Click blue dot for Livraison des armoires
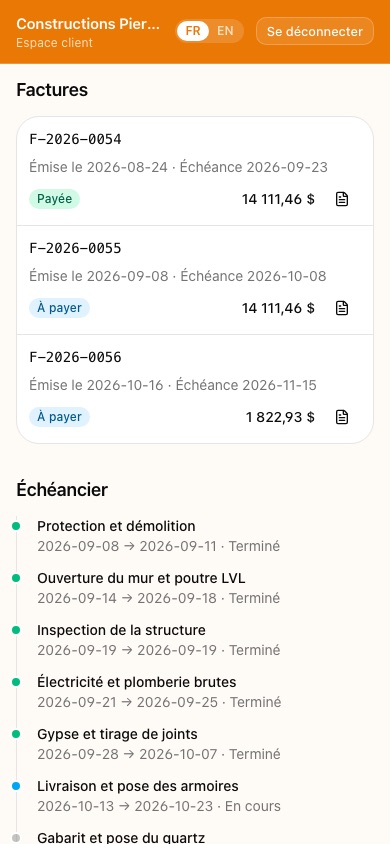This screenshot has width=390, height=844. click(16, 786)
